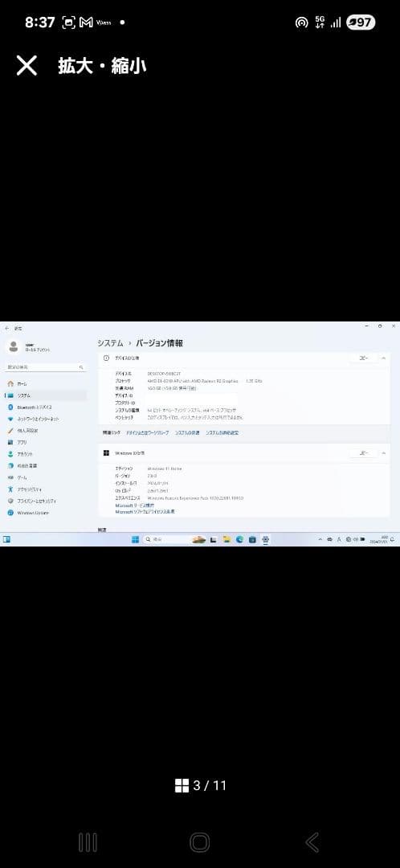This screenshot has height=868, width=400.
Task: Click the Windows Start button on taskbar
Action: [135, 539]
